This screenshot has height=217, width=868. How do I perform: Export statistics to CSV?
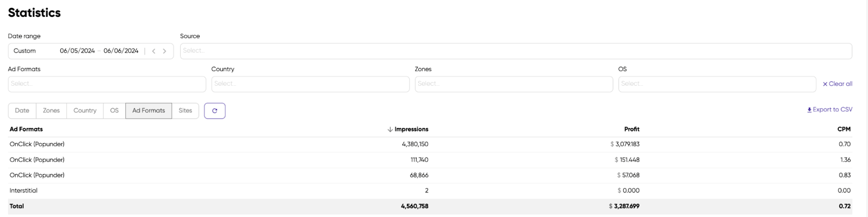tap(829, 110)
